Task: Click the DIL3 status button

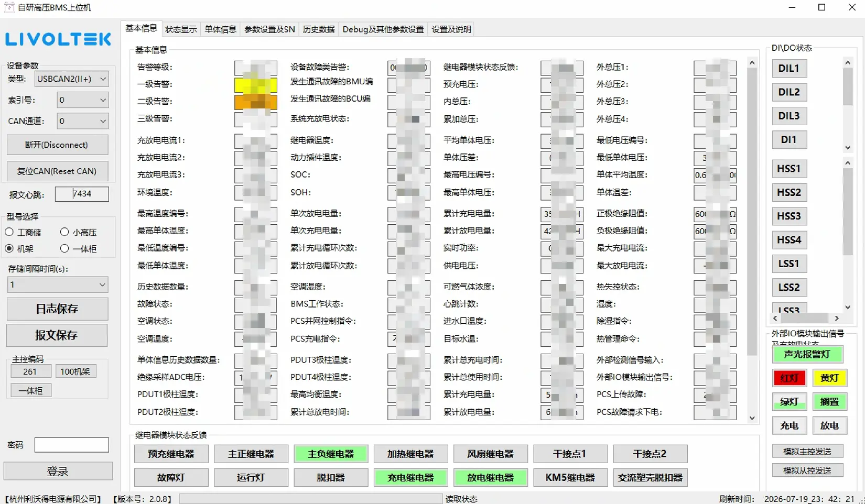Action: coord(789,116)
